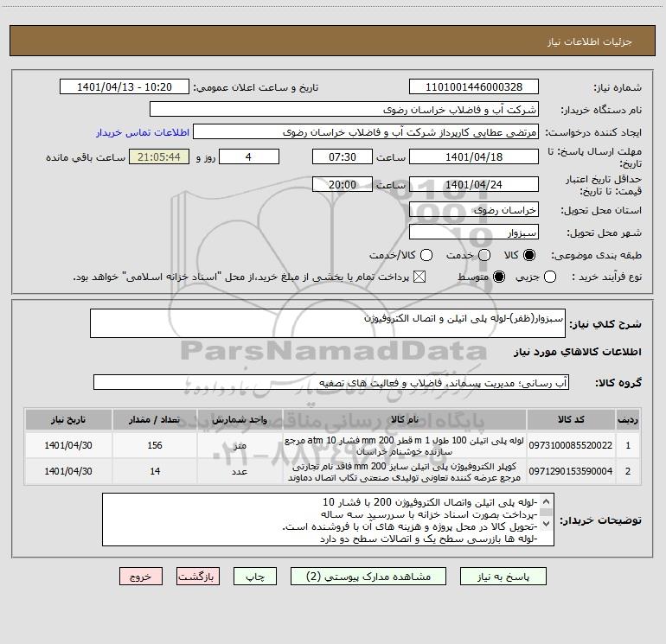Image resolution: width=666 pixels, height=644 pixels.
Task: Click the quantity cell 14
Action: pos(155,471)
